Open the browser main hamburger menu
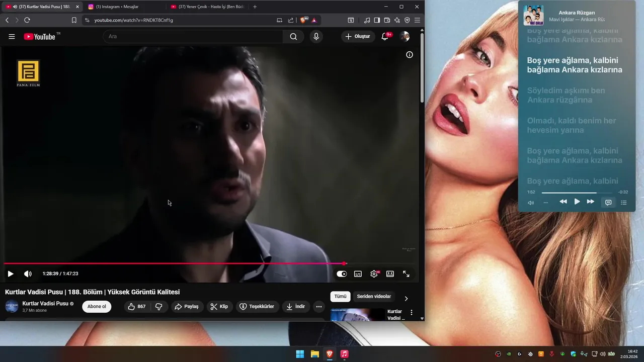The width and height of the screenshot is (644, 362). pos(417,20)
